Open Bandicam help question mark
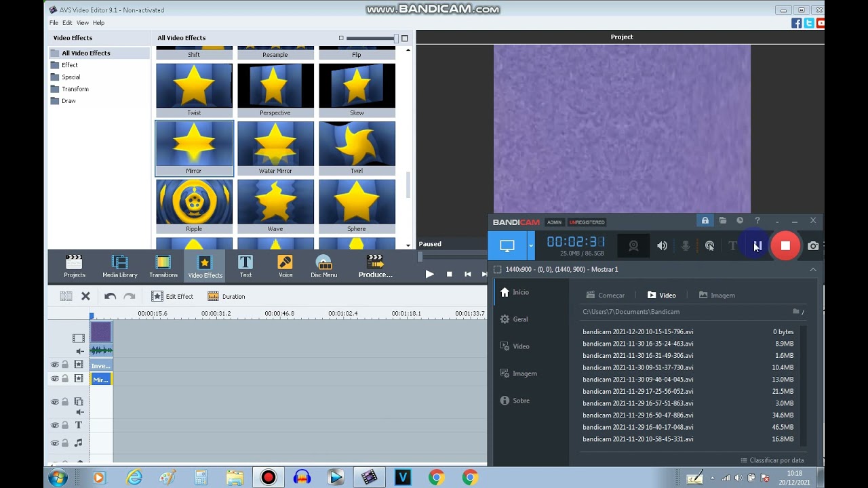Viewport: 868px width, 488px height. [757, 220]
